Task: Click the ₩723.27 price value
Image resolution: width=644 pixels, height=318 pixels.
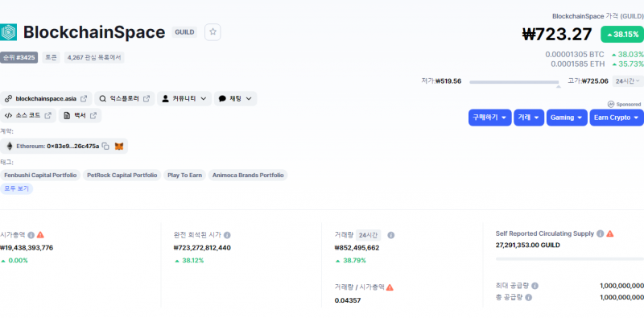Action: (x=557, y=34)
